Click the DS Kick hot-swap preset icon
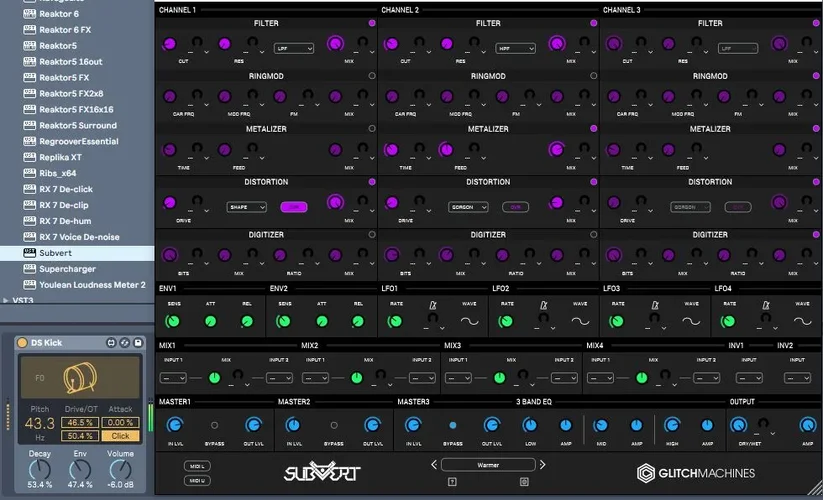 (124, 343)
